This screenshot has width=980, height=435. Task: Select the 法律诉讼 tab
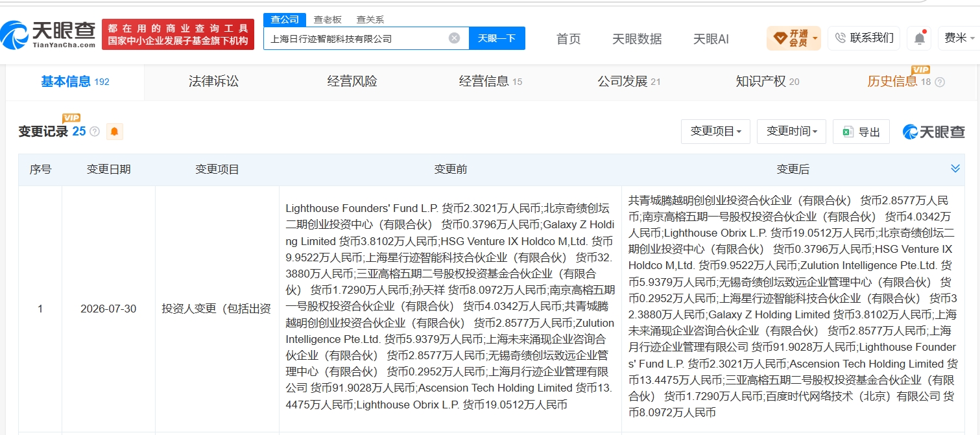(213, 82)
